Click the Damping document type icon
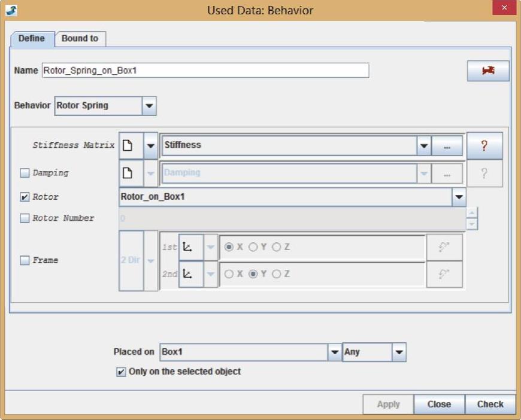The height and width of the screenshot is (420, 521). coord(128,173)
